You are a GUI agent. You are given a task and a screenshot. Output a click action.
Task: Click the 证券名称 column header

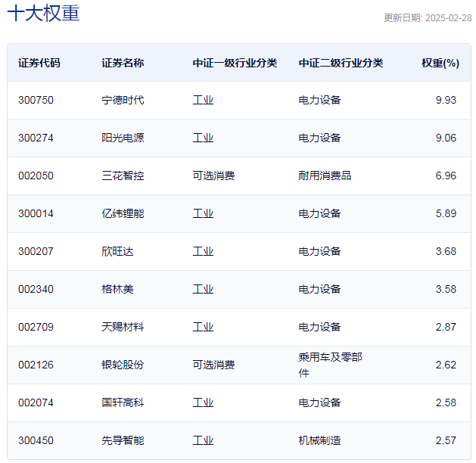[123, 63]
